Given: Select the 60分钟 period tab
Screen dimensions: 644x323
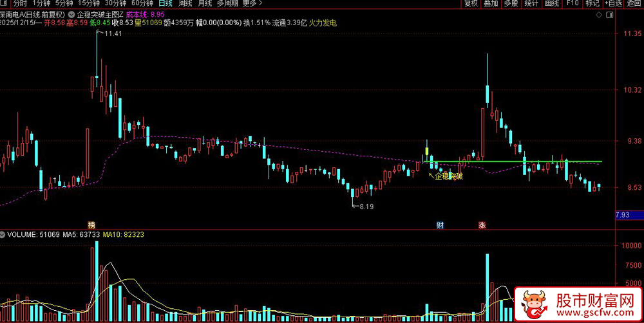Looking at the screenshot, I should pos(142,3).
